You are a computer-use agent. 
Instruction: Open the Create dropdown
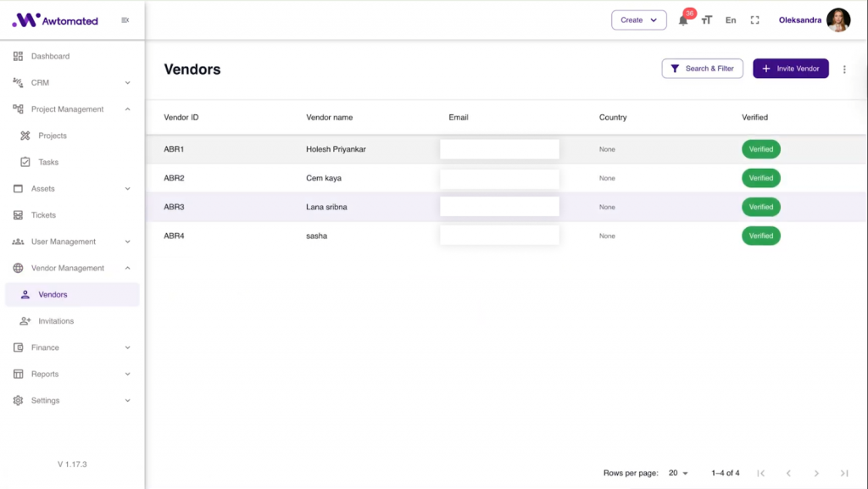[638, 20]
